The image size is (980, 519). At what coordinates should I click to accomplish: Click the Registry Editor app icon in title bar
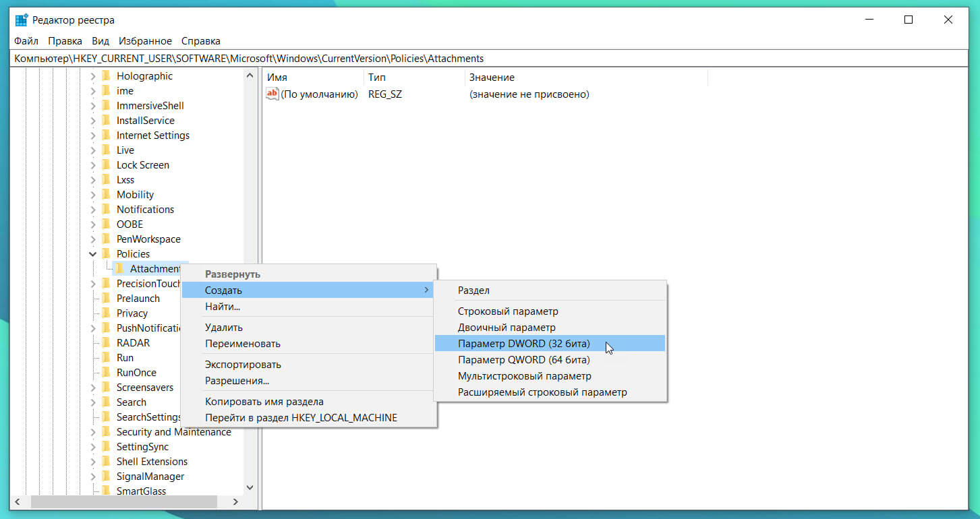click(21, 20)
